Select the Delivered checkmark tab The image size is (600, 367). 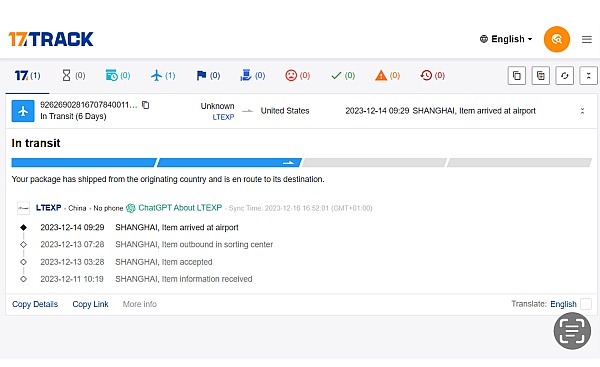[343, 75]
